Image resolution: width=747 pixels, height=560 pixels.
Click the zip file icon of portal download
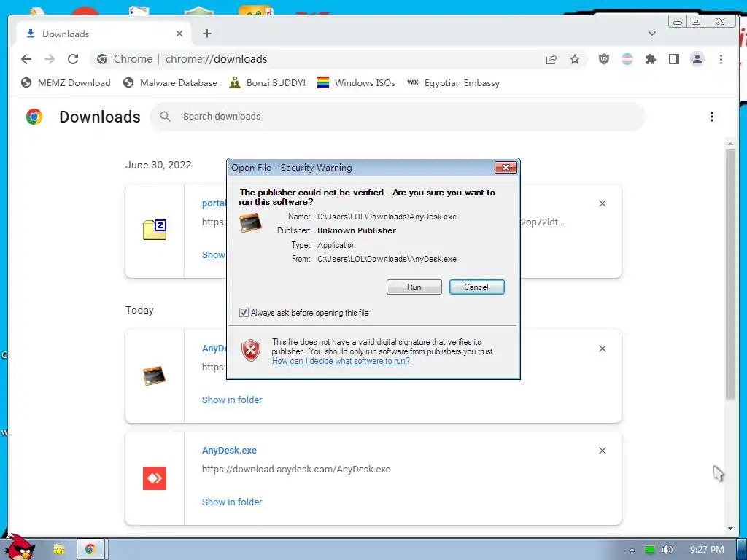click(x=155, y=230)
